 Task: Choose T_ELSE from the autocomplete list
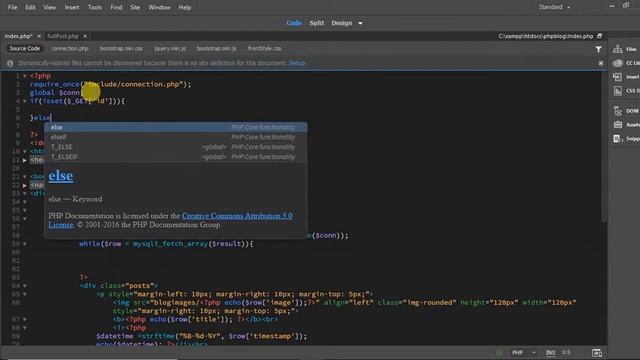click(176, 147)
